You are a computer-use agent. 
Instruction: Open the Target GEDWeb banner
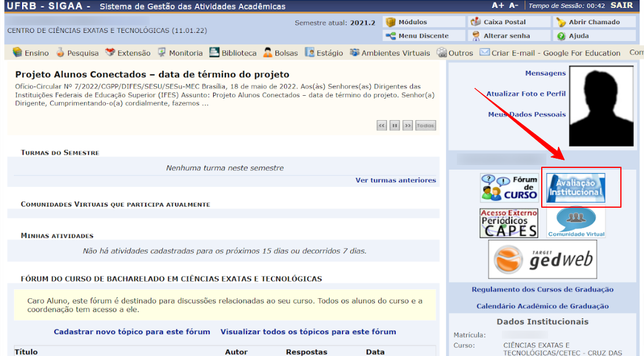[x=542, y=260]
